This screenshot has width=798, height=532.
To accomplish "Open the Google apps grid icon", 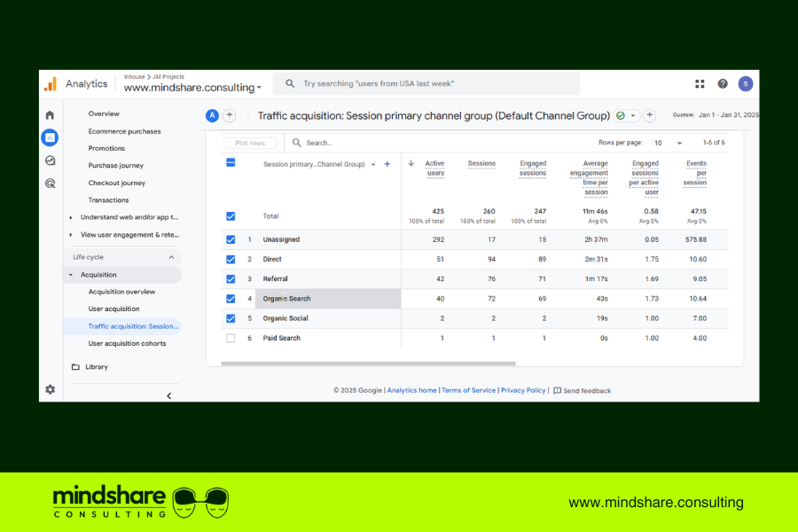I will 700,84.
